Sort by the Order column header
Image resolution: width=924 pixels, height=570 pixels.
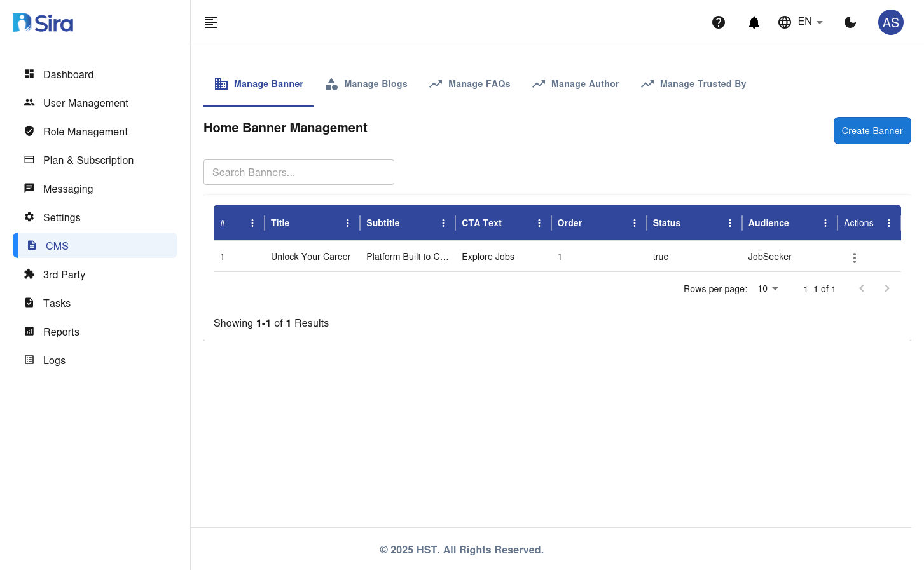coord(570,223)
